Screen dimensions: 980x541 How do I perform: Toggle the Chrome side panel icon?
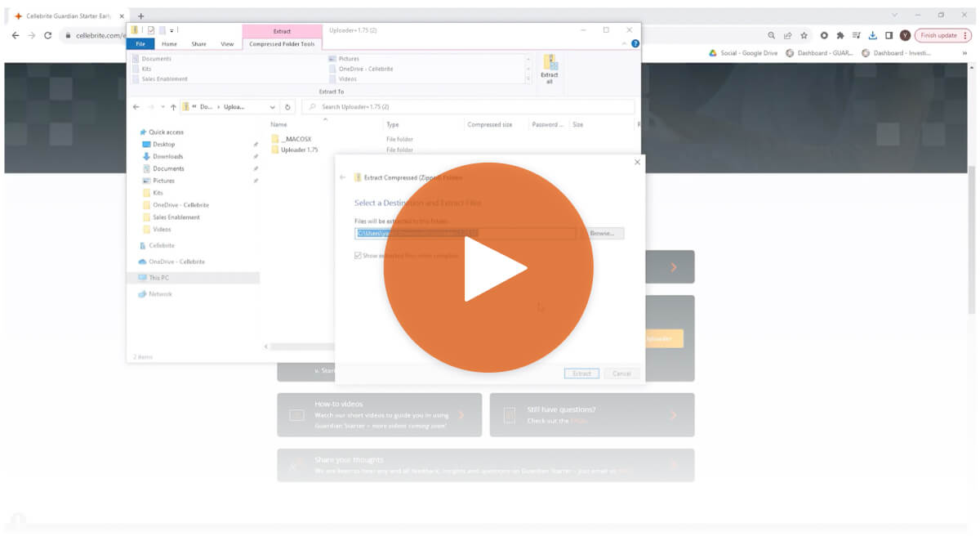click(889, 35)
